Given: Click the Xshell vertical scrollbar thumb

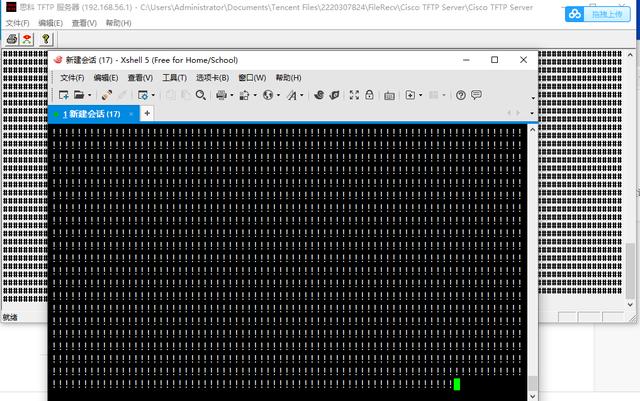Looking at the screenshot, I should pyautogui.click(x=532, y=383).
